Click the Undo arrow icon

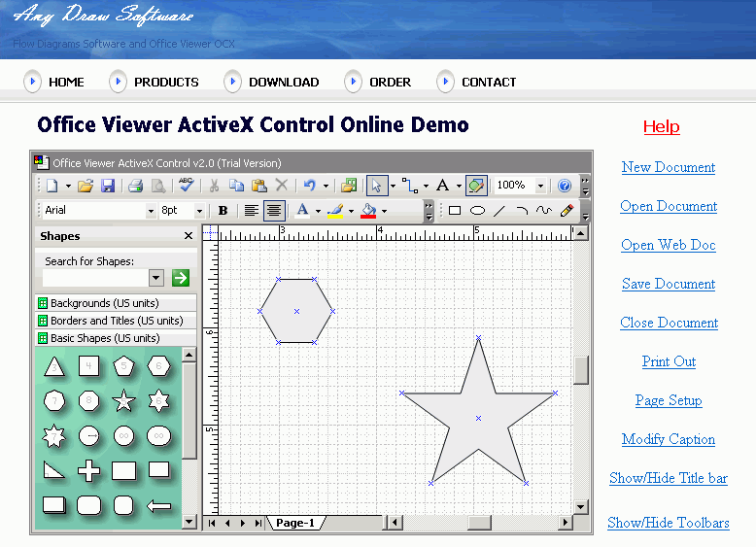(310, 186)
